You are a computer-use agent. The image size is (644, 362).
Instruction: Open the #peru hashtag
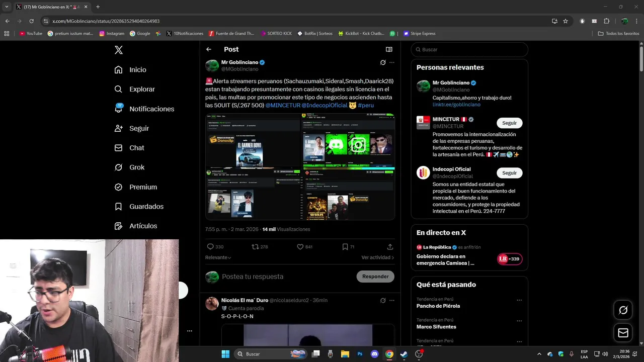coord(366,105)
